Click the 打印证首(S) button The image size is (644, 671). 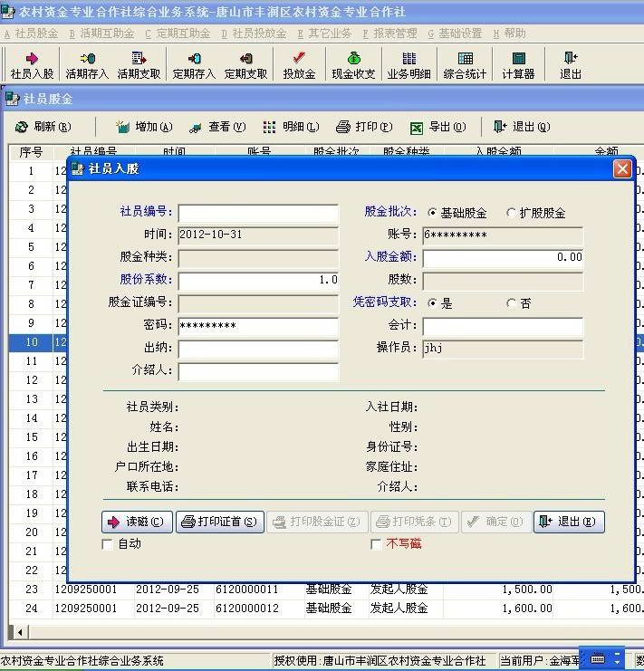(x=220, y=522)
